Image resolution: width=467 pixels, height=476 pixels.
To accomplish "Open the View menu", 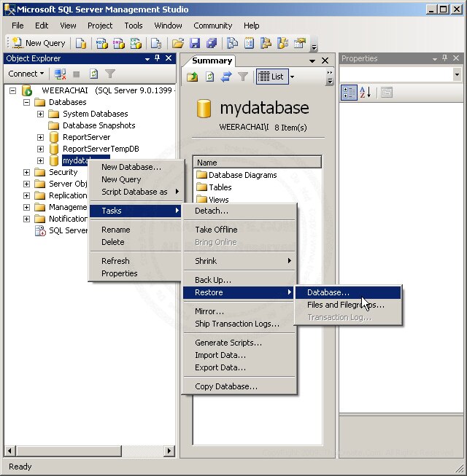I will pos(68,26).
